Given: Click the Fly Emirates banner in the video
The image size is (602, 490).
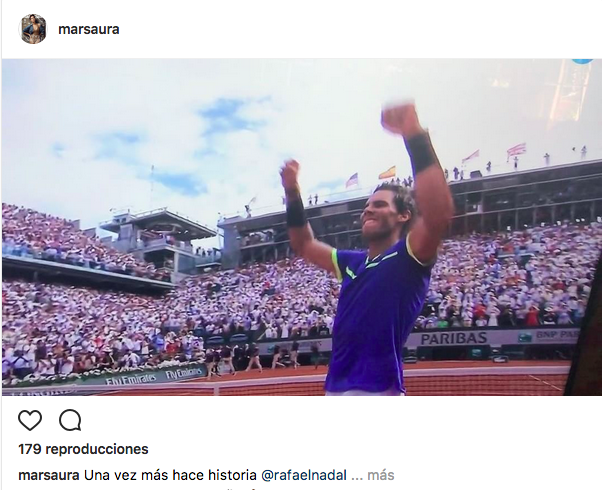Looking at the screenshot, I should coord(154,376).
